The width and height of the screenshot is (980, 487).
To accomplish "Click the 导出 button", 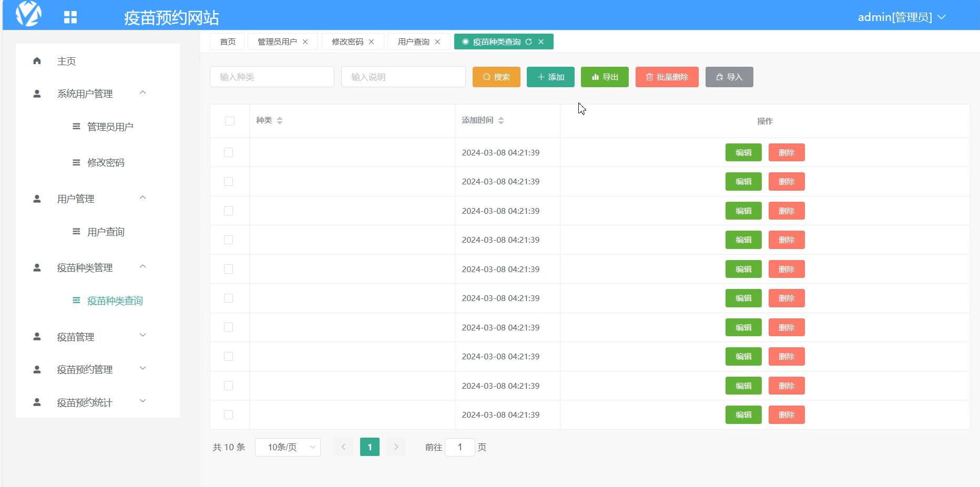I will 605,77.
